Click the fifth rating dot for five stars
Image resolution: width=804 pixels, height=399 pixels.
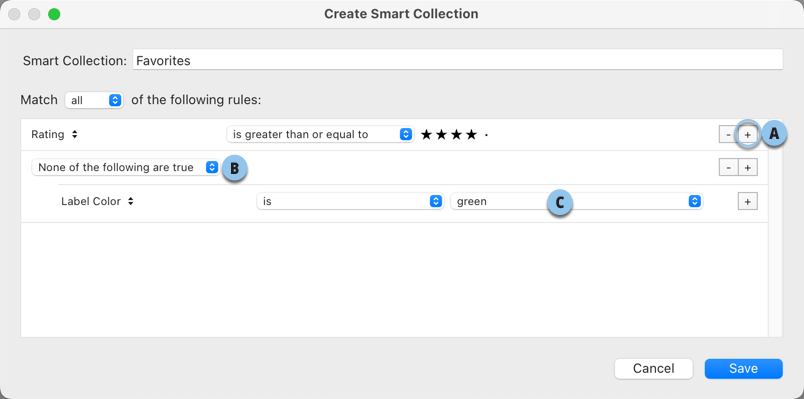coord(486,135)
